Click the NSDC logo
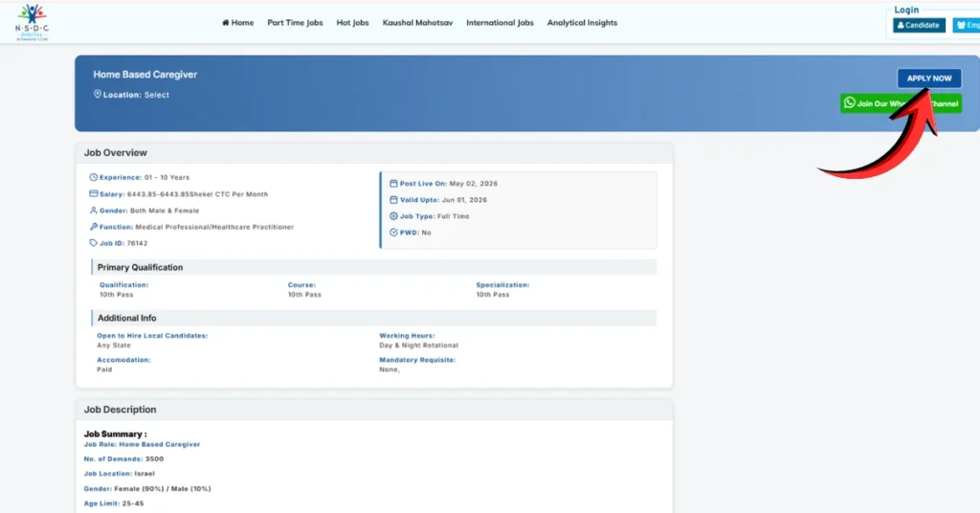This screenshot has height=513, width=980. click(x=32, y=23)
